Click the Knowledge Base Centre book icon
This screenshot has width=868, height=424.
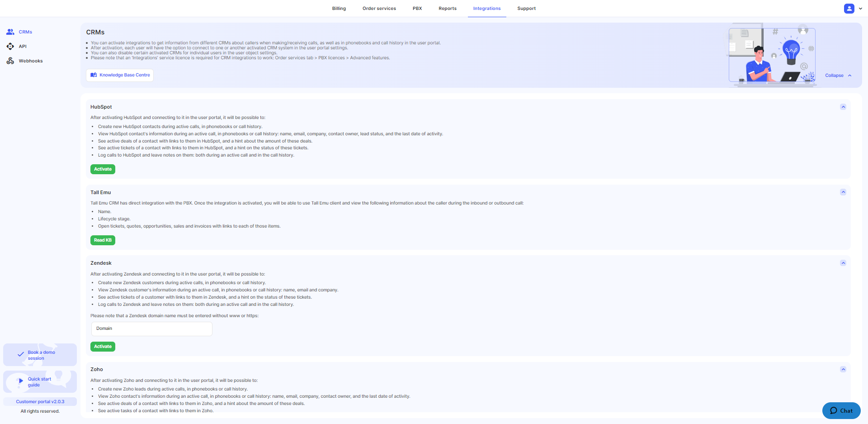(x=94, y=75)
